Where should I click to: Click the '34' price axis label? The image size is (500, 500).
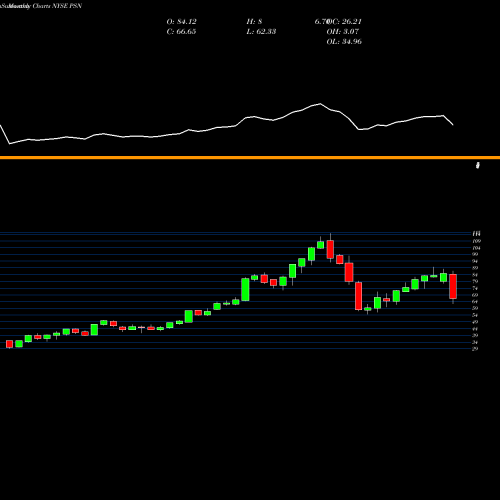tap(475, 342)
